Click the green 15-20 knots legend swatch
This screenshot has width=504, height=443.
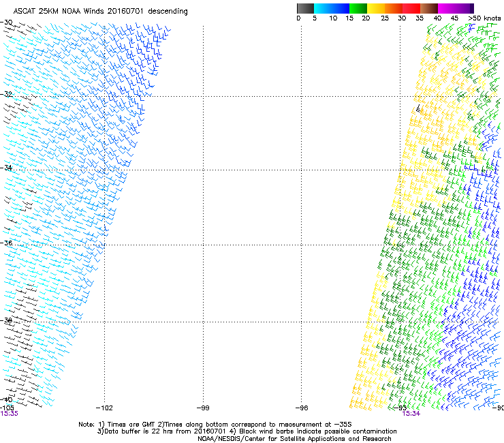click(358, 8)
